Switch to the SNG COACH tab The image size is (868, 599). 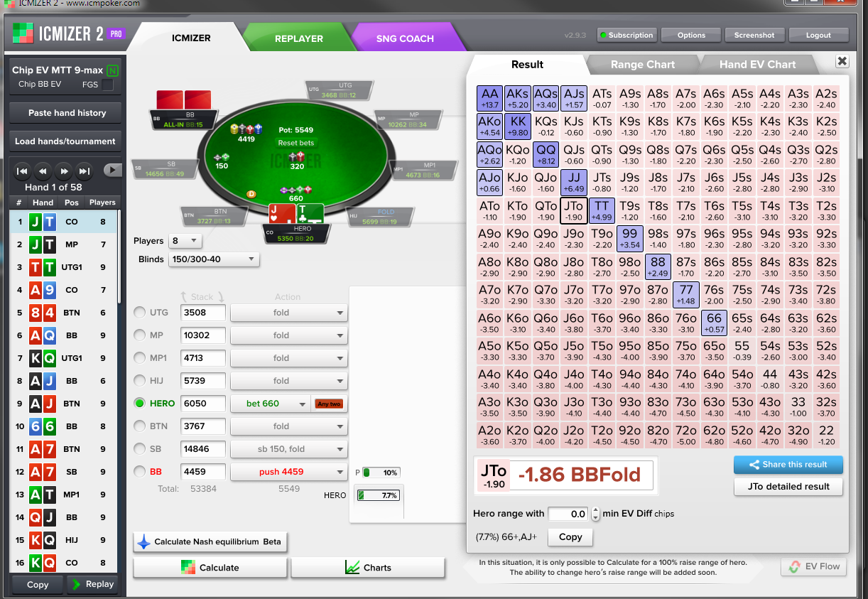[x=405, y=38]
